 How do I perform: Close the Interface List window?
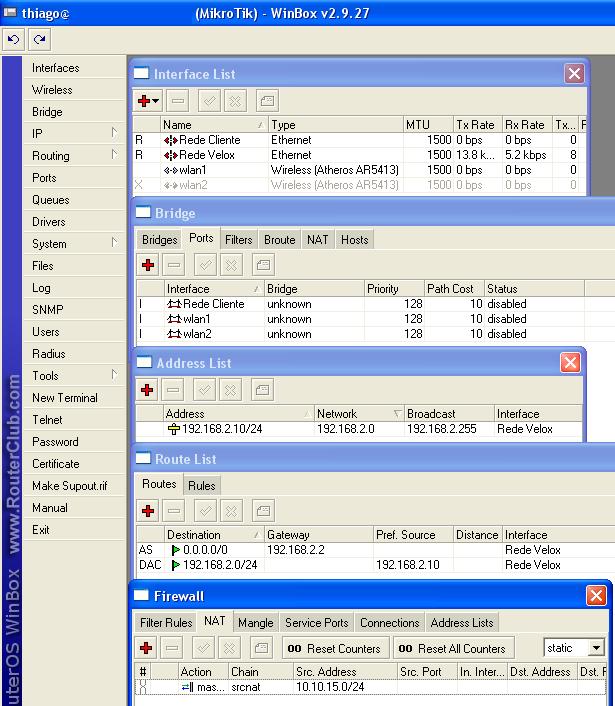[x=574, y=73]
